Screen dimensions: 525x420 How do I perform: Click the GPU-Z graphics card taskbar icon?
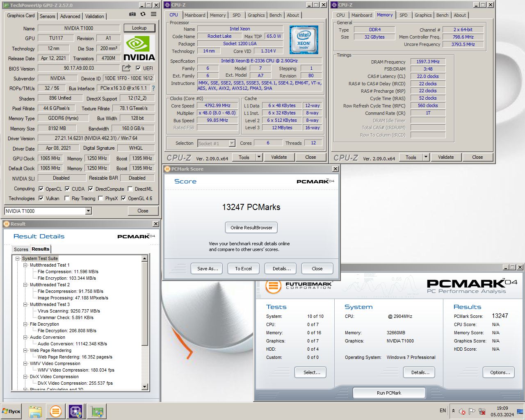(98, 411)
